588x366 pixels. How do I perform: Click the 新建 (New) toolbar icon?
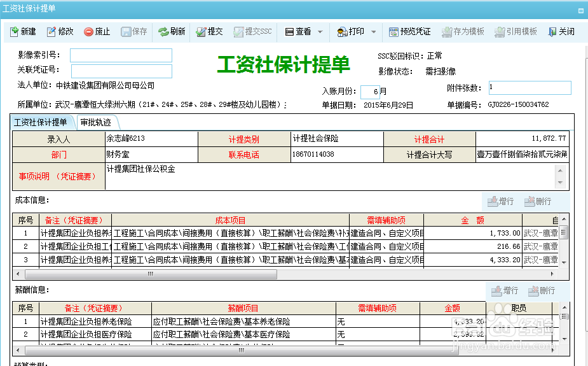[x=14, y=32]
